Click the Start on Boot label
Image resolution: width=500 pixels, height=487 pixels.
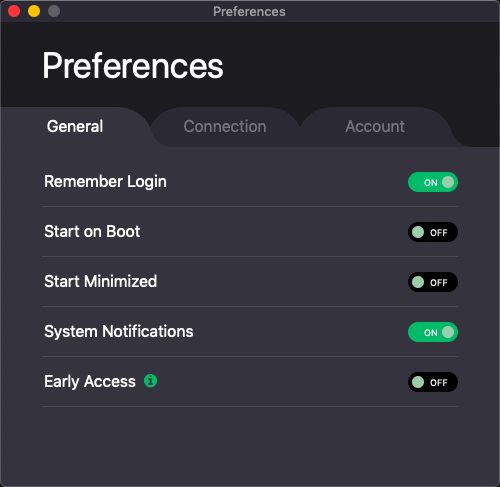tap(92, 232)
